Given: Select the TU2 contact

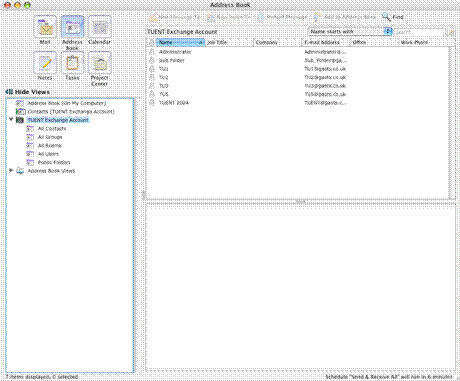Looking at the screenshot, I should [298, 77].
